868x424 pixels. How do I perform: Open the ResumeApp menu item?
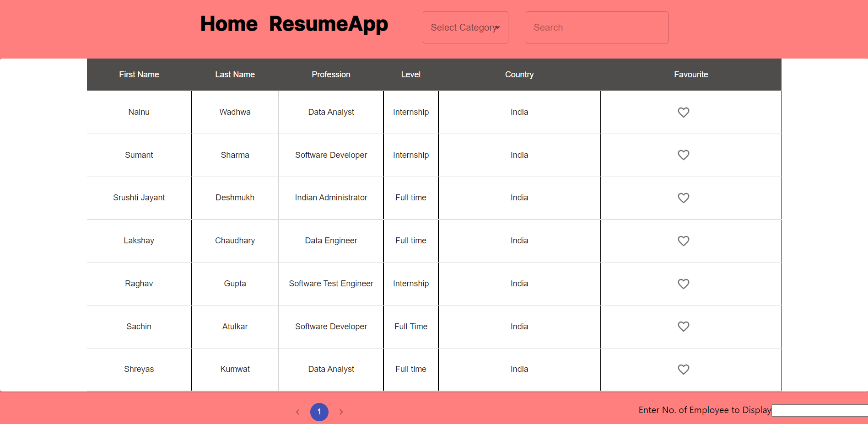tap(328, 24)
